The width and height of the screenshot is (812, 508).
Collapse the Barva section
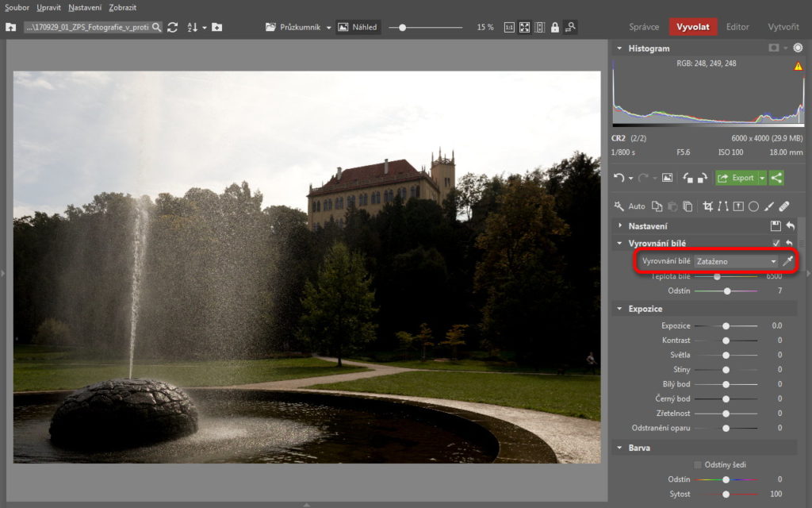[x=619, y=448]
